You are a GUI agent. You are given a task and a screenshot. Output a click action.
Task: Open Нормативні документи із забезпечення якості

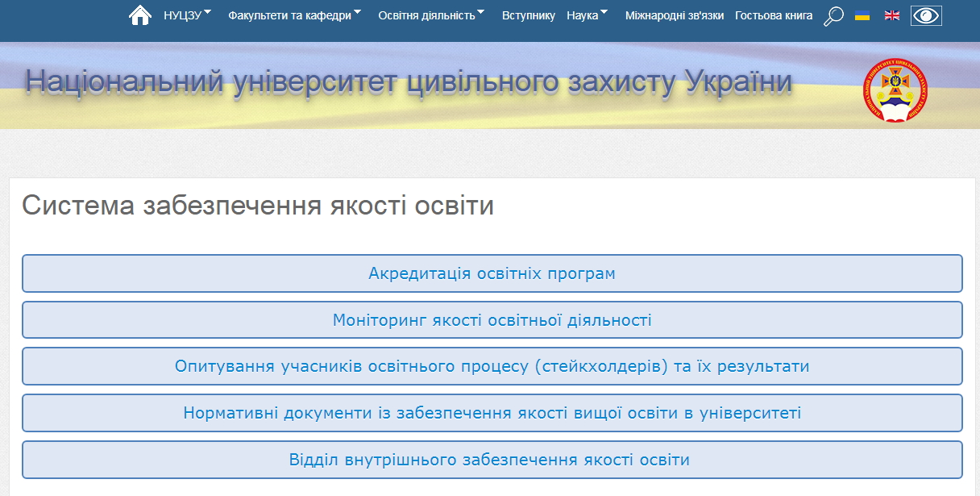[x=492, y=413]
